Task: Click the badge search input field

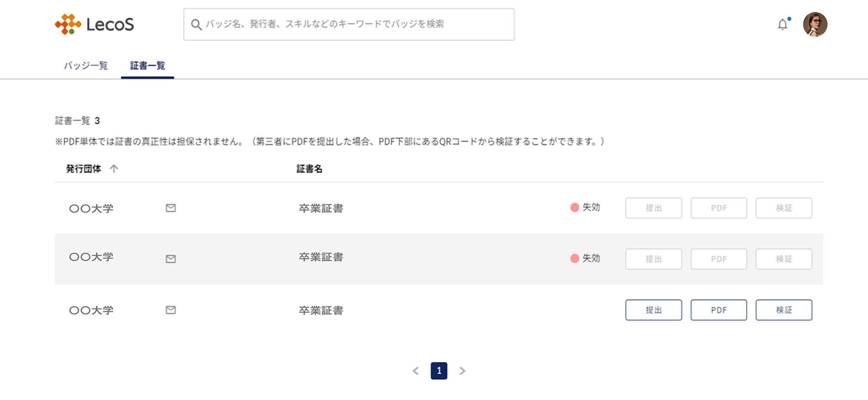Action: 347,25
